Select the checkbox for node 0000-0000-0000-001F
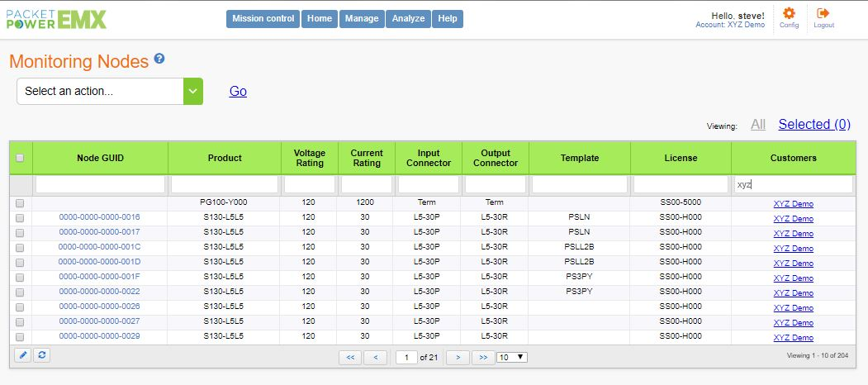Viewport: 868px width, 385px height. tap(20, 277)
